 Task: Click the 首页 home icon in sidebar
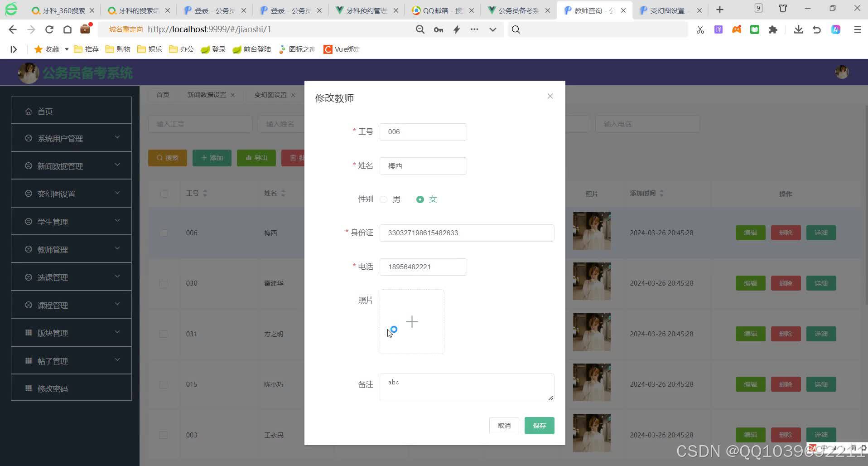[29, 111]
